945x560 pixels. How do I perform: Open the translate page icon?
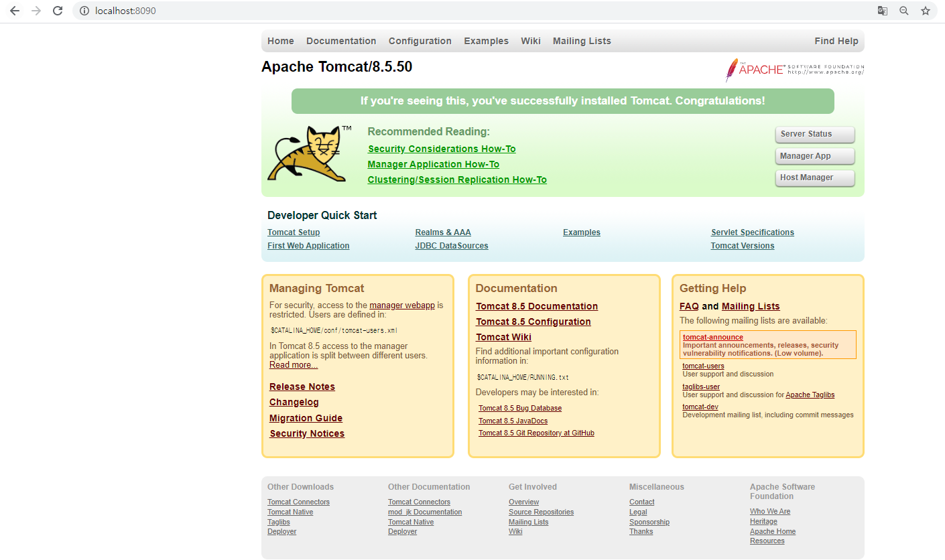(x=883, y=11)
